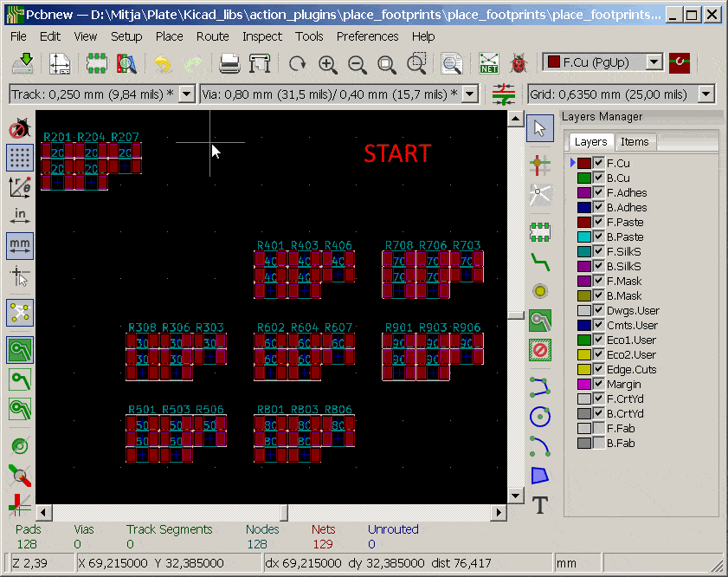
Task: Click the canvas scroll up arrow
Action: (515, 119)
